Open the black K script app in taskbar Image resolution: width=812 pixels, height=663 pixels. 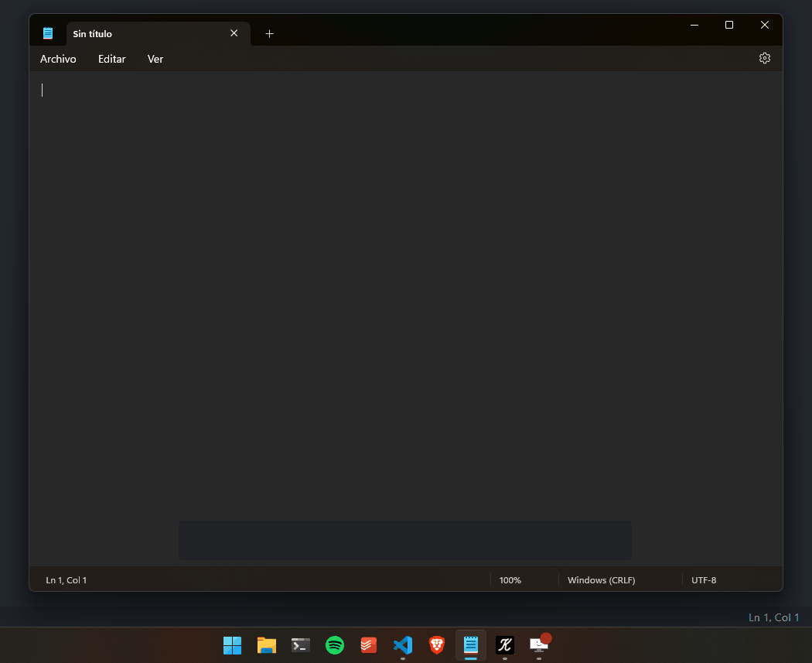tap(505, 645)
